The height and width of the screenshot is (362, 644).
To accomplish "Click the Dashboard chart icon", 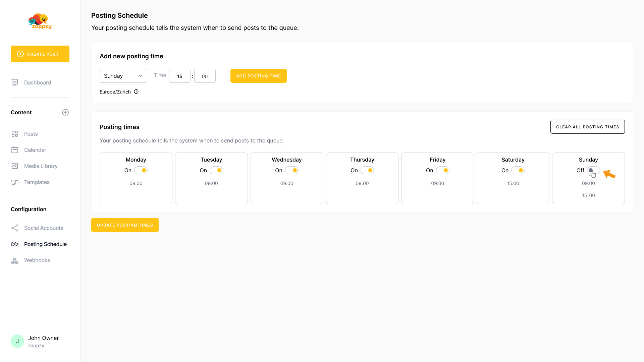I will 15,82.
